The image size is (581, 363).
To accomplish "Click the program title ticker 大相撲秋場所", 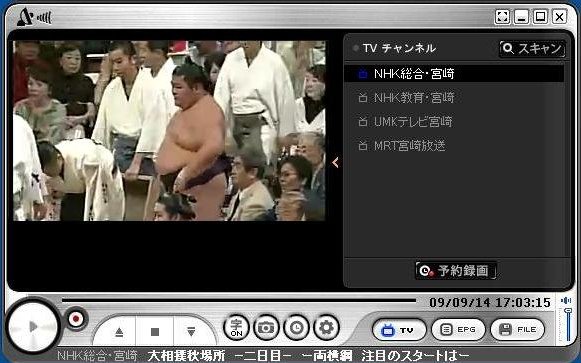I will point(186,356).
